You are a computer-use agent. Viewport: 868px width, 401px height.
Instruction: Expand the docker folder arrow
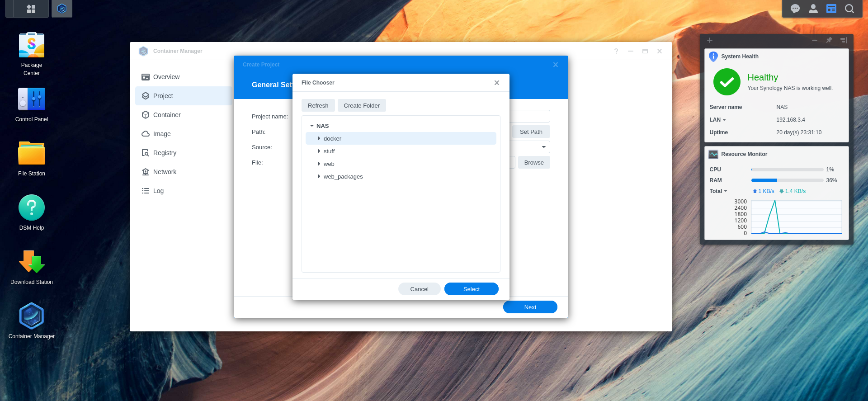click(x=319, y=139)
